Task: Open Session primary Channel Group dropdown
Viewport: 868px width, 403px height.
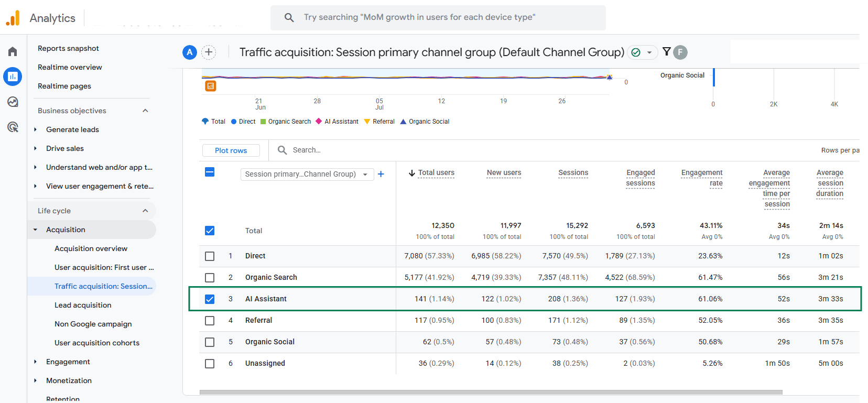Action: click(307, 174)
